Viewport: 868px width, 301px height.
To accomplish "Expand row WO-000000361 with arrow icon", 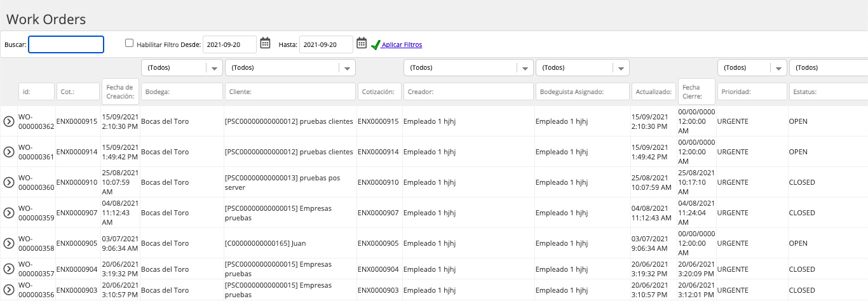I will [9, 152].
